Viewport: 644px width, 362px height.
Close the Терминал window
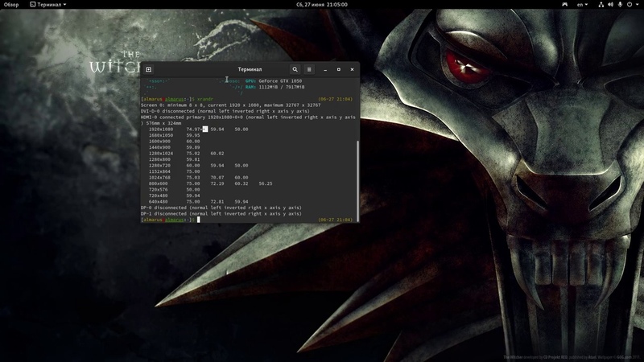tap(352, 69)
